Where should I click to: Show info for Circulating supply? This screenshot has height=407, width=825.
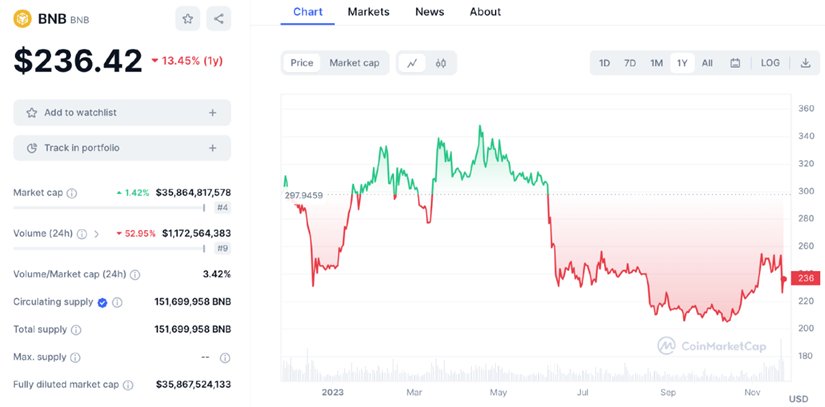(117, 302)
